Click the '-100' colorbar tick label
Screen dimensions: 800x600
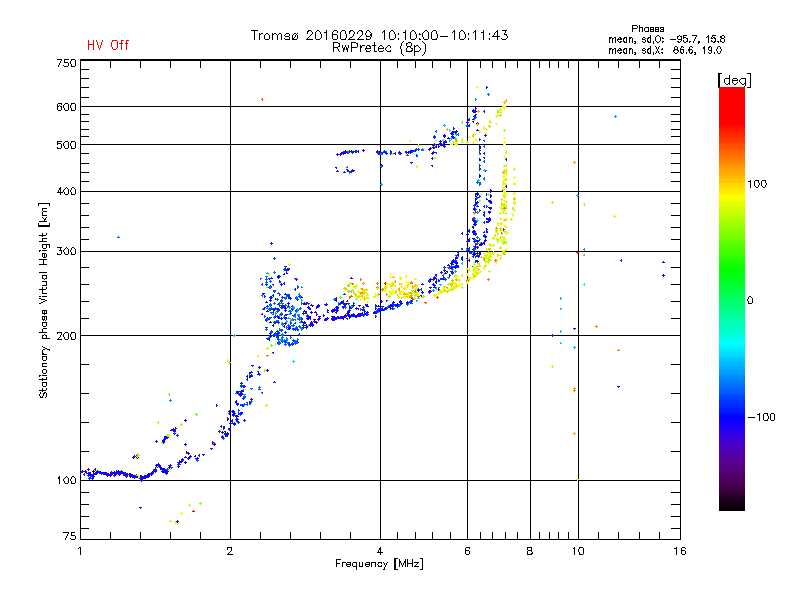(x=761, y=417)
